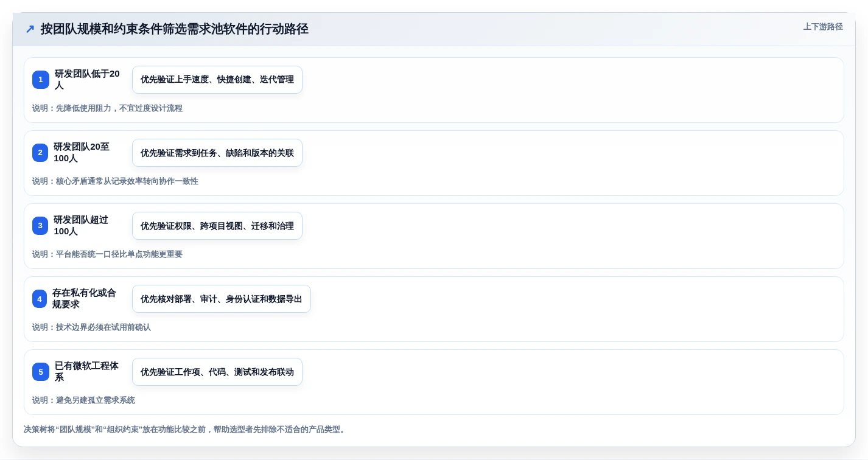868x460 pixels.
Task: Click the 上下游路径 label at top right
Action: coord(823,27)
